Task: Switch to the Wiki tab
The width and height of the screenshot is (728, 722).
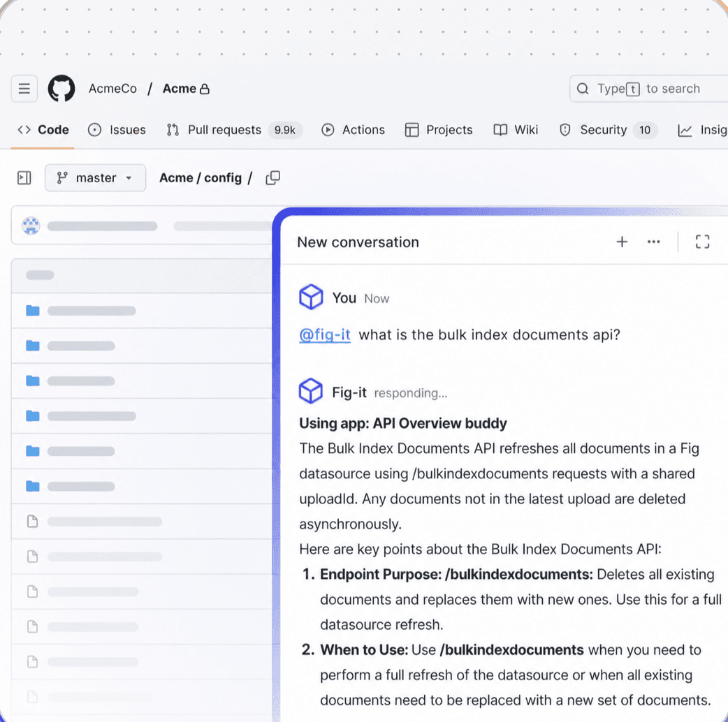Action: coord(516,130)
